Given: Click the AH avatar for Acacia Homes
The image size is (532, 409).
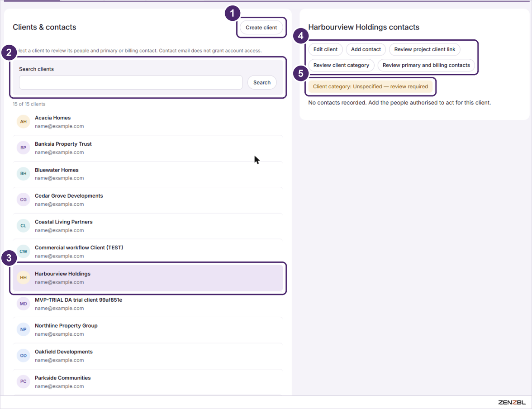Looking at the screenshot, I should pyautogui.click(x=24, y=122).
